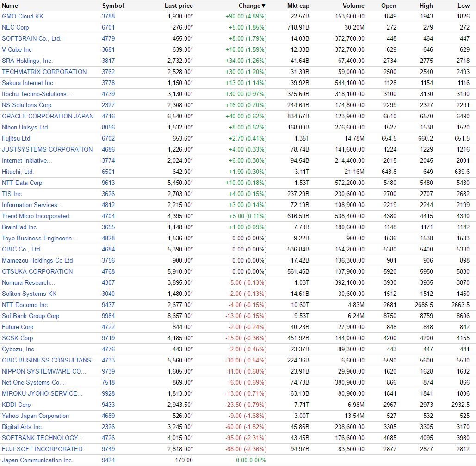
Task: Open the SCSK Corp link
Action: 17,338
